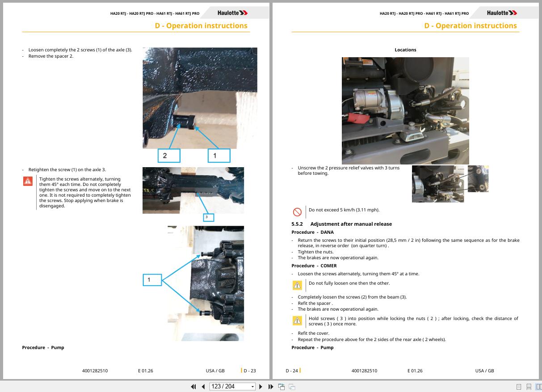
Task: Click the photo of the two axle screws
Action: click(x=206, y=283)
